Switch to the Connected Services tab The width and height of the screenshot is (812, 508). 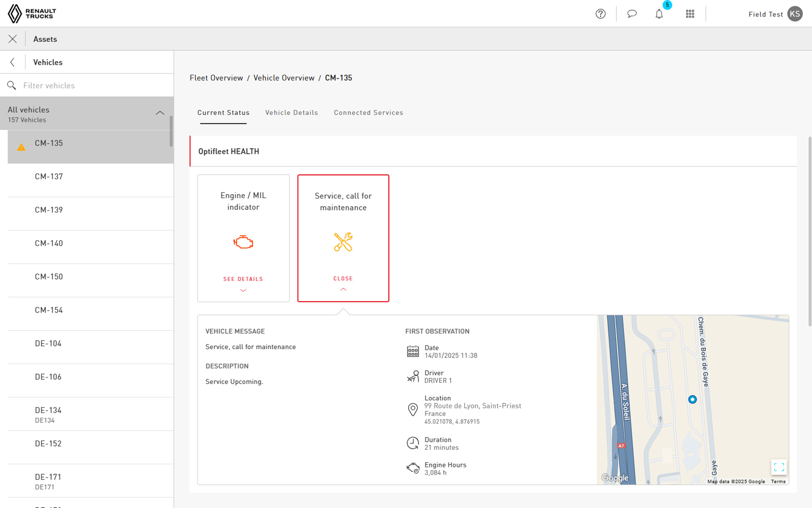pyautogui.click(x=368, y=112)
